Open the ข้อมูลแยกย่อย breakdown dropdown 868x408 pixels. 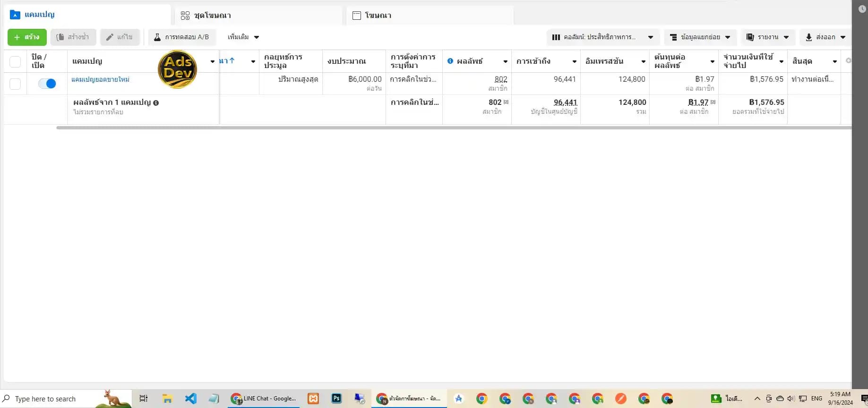pos(700,37)
